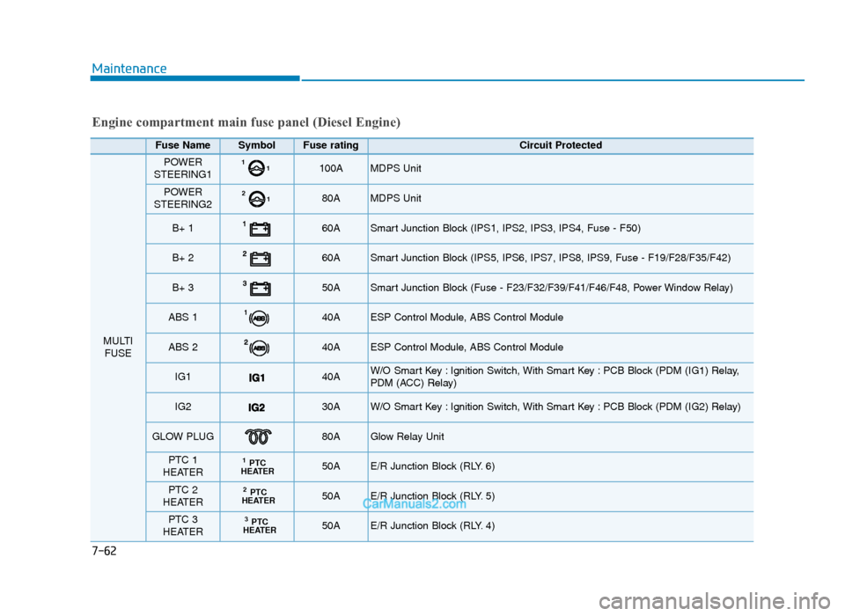Viewport: 845px width, 616px height.
Task: Click the Smart Junction Block IPS5 description
Action: pyautogui.click(x=550, y=258)
